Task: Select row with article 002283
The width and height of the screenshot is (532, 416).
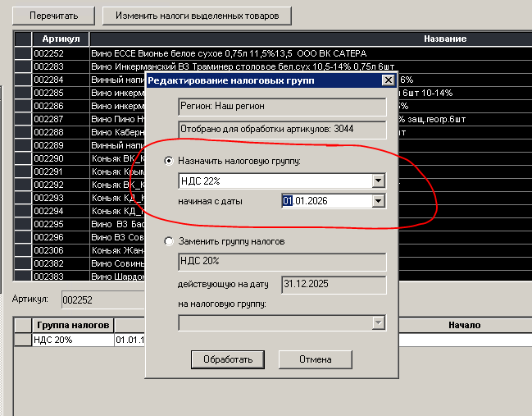Action: tap(60, 66)
